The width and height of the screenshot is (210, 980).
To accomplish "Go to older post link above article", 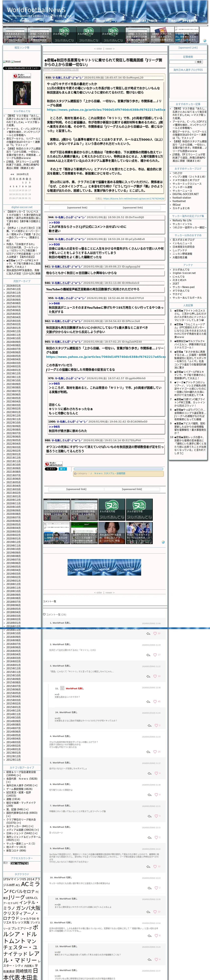I will click(x=98, y=49).
